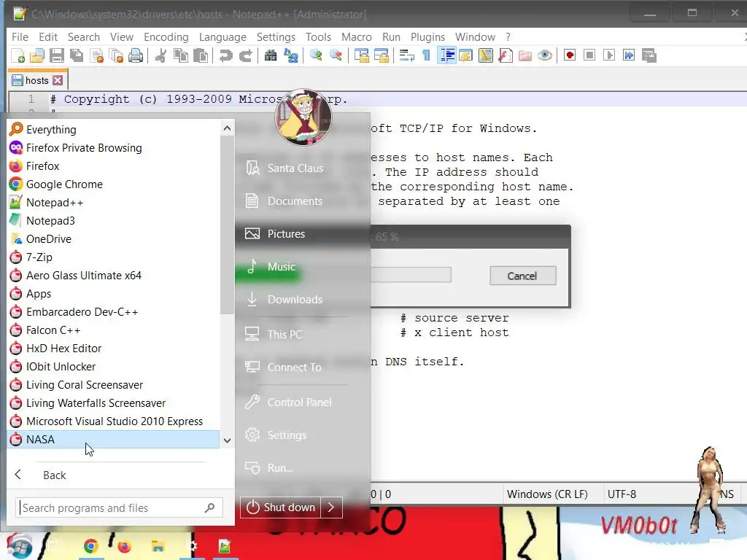Image resolution: width=747 pixels, height=560 pixels.
Task: Launch Everything search from the list
Action: click(x=113, y=130)
